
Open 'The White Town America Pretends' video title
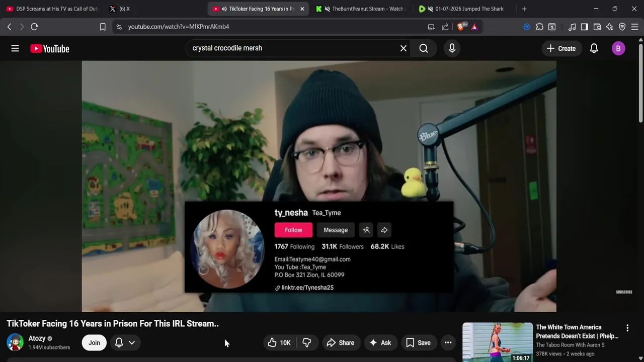click(x=577, y=331)
